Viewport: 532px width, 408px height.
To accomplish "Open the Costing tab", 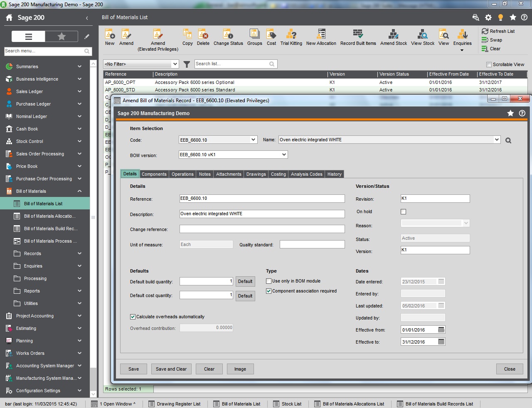I will (x=278, y=174).
